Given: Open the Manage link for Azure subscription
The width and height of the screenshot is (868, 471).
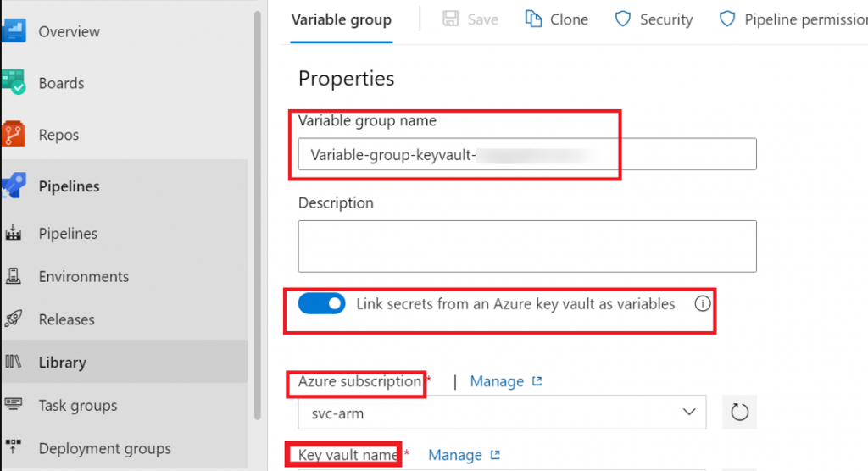Looking at the screenshot, I should [x=497, y=381].
